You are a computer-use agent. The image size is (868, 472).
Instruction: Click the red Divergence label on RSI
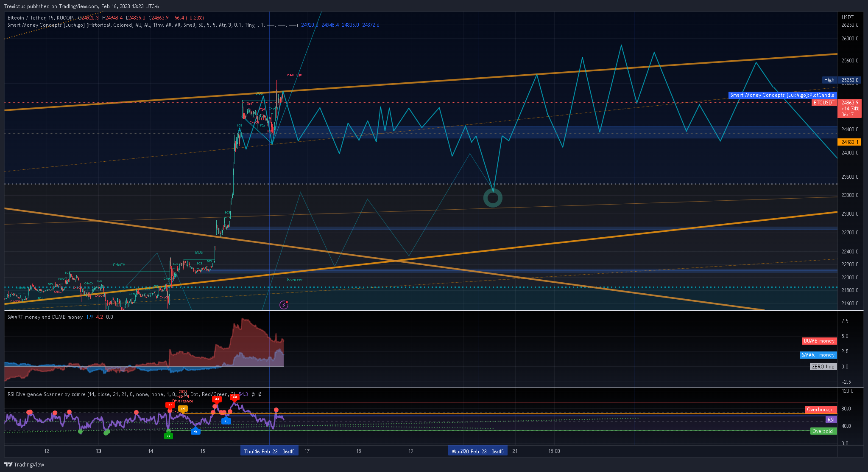pyautogui.click(x=183, y=401)
